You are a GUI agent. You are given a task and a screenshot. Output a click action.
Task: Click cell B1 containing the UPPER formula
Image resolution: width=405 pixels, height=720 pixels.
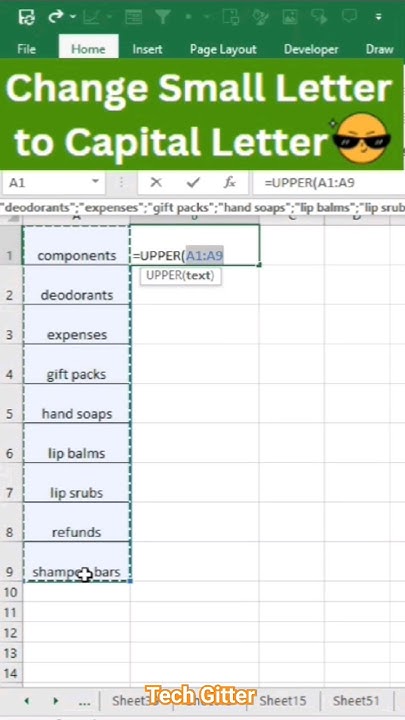click(195, 245)
